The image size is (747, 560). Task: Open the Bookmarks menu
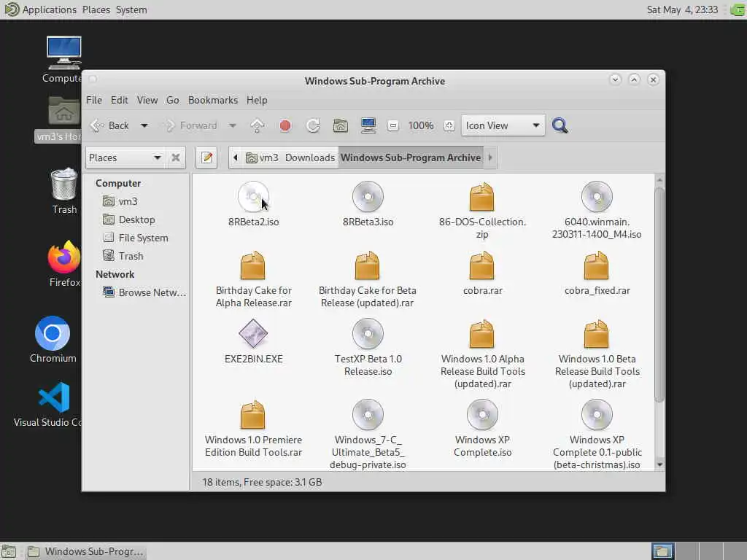tap(212, 100)
